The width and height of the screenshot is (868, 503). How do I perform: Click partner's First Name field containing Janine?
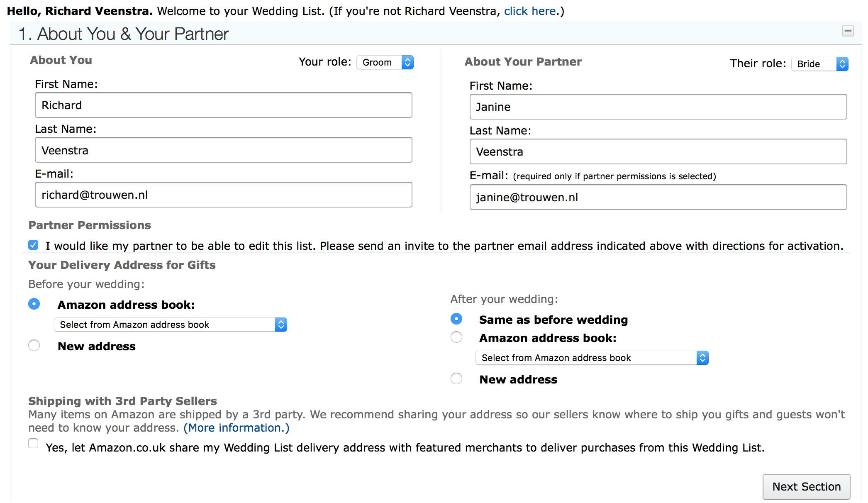tap(658, 107)
